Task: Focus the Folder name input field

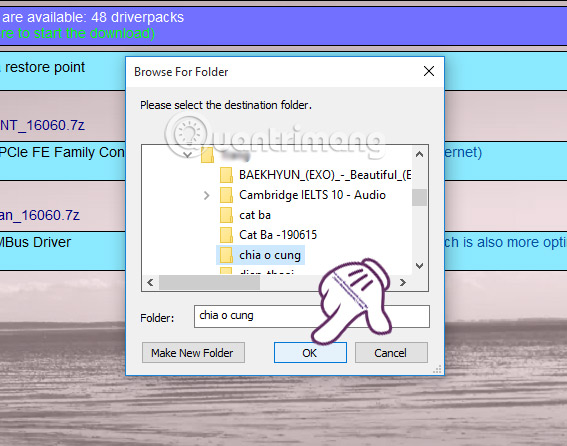Action: 312,316
